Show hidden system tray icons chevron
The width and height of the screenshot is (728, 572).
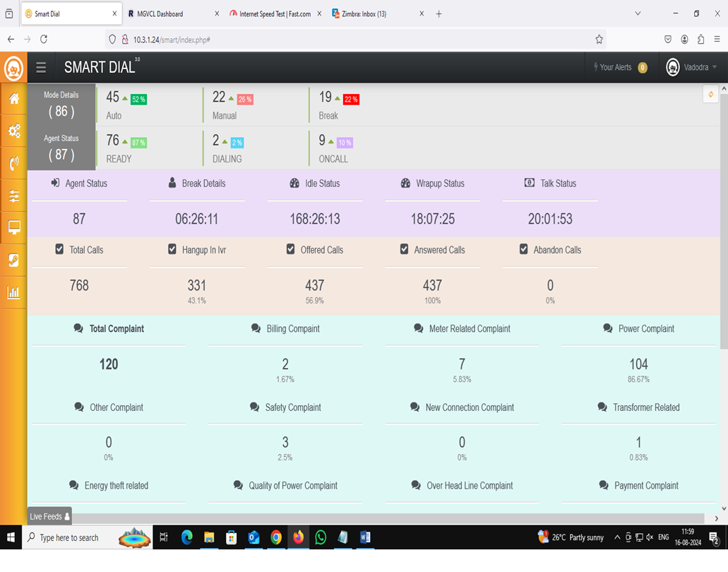(617, 537)
